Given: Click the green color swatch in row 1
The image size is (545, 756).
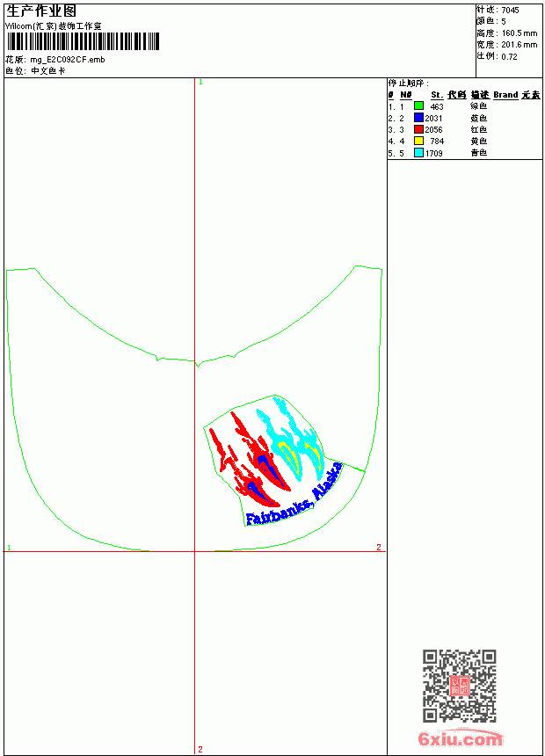Looking at the screenshot, I should 418,106.
